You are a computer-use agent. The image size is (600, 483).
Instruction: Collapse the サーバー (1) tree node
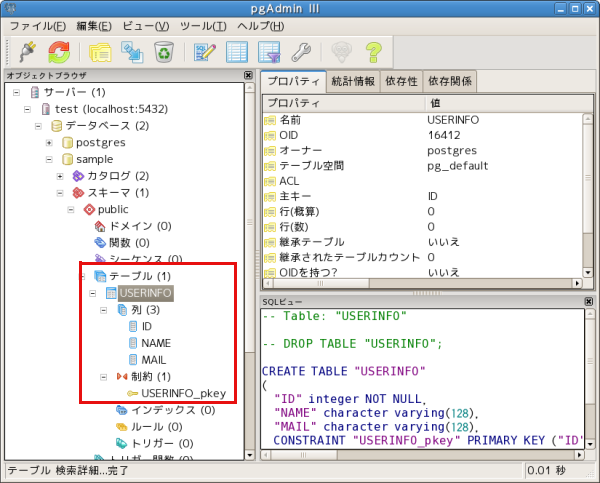tap(16, 92)
